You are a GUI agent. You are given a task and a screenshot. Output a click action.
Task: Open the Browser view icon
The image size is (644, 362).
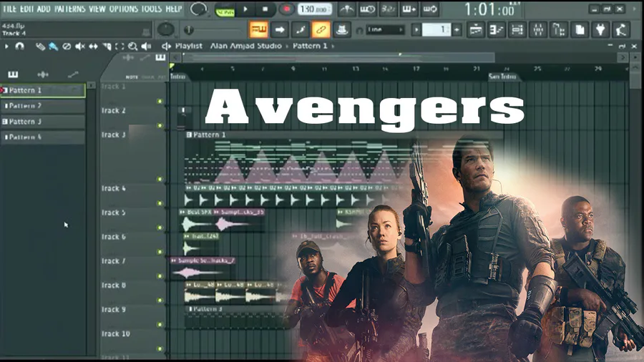coord(559,29)
